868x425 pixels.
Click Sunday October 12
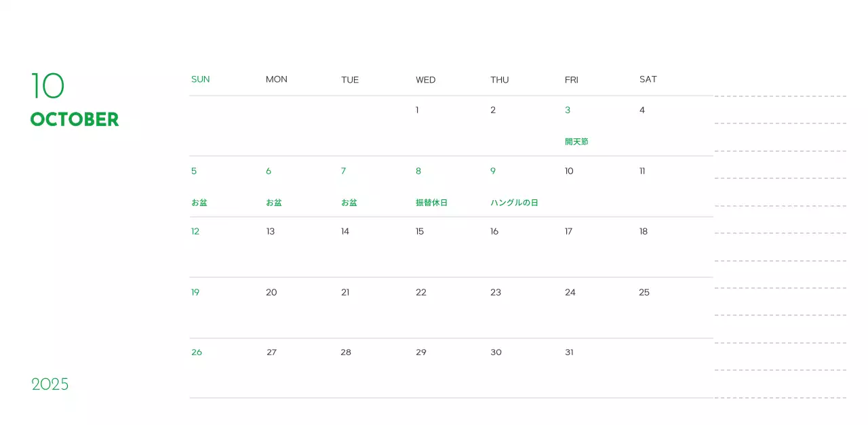tap(195, 232)
